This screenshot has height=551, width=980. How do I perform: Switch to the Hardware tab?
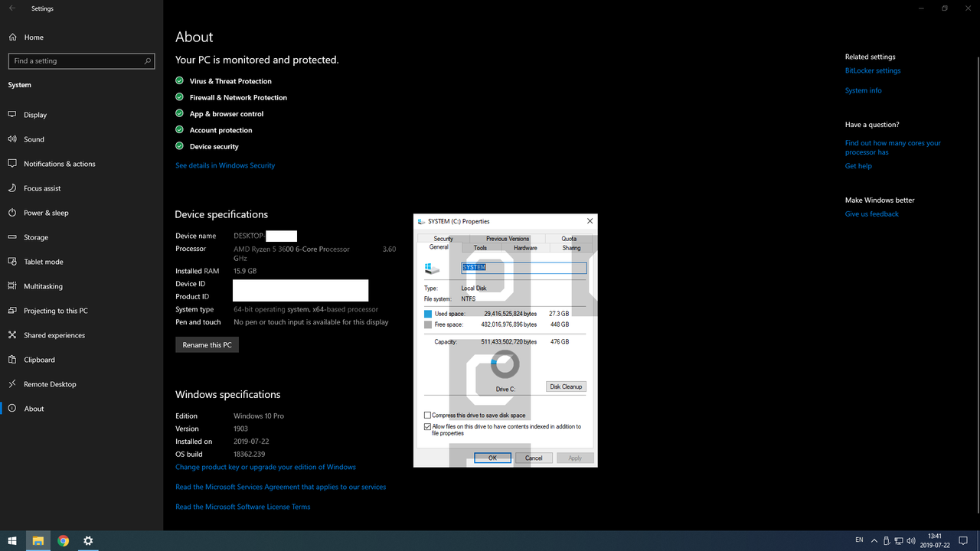(x=525, y=248)
